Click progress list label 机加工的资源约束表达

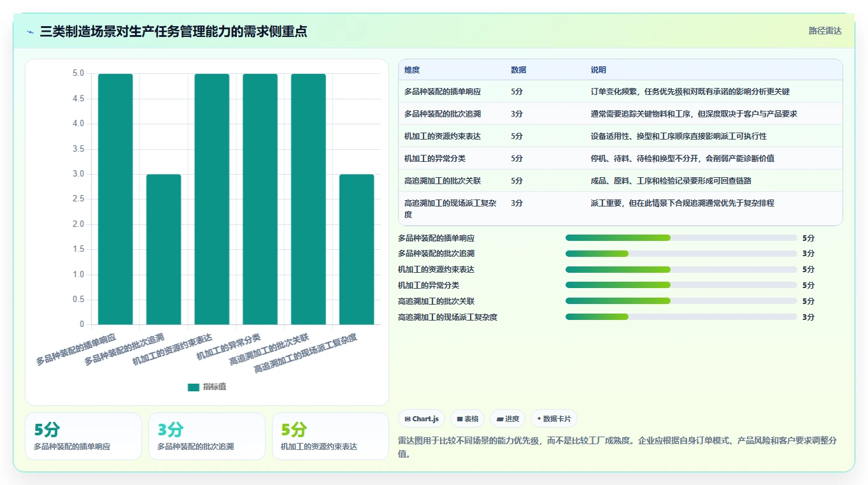pos(436,270)
